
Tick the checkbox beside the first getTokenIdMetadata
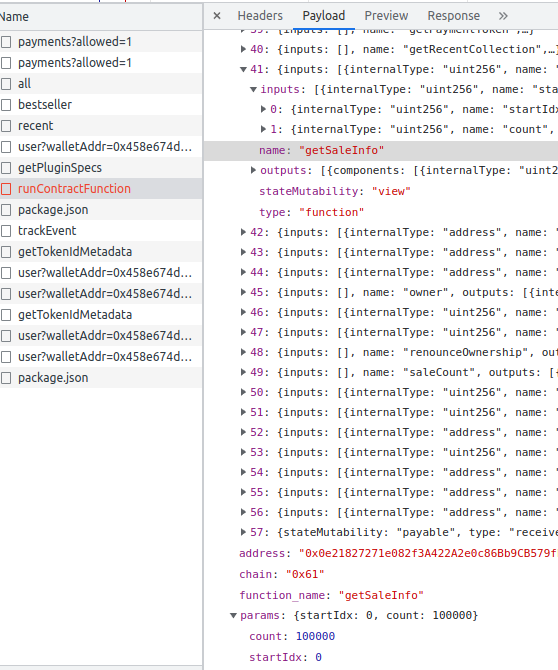tap(6, 252)
